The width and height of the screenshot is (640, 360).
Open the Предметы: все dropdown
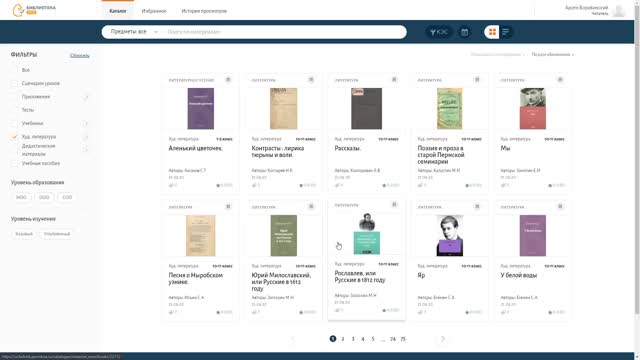pyautogui.click(x=134, y=32)
